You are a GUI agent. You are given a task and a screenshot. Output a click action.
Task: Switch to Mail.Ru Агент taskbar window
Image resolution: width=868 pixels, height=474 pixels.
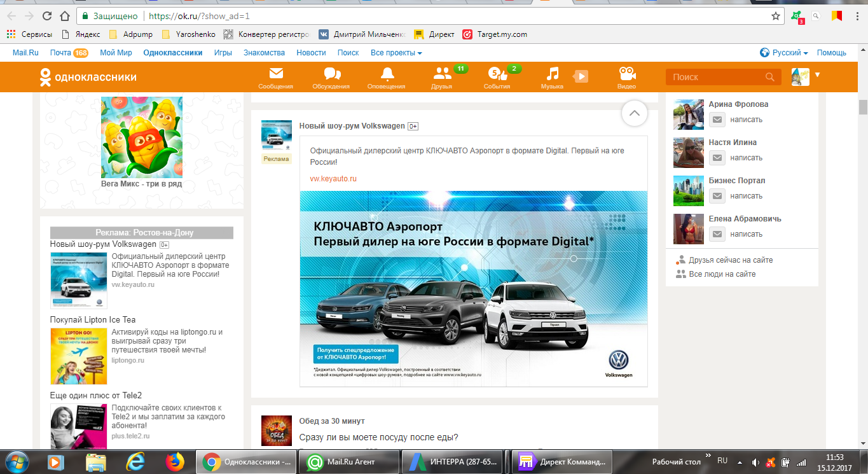click(x=350, y=462)
